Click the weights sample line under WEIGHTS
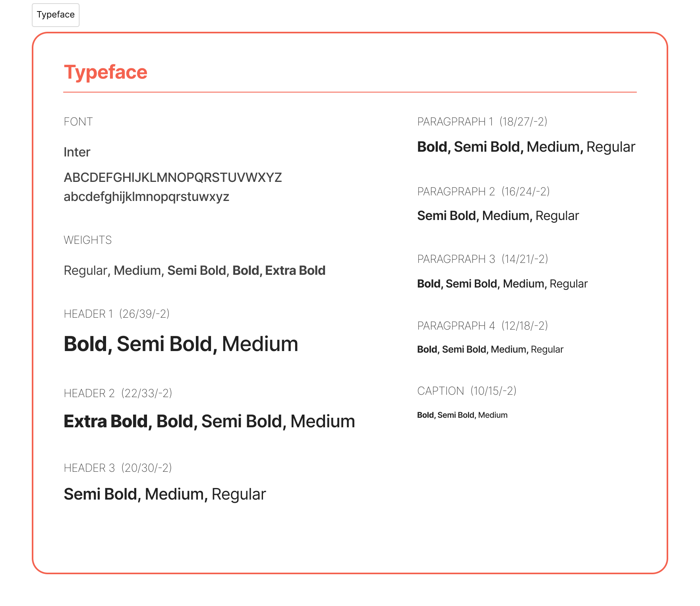Screen dimensions: 700x606 pos(195,270)
